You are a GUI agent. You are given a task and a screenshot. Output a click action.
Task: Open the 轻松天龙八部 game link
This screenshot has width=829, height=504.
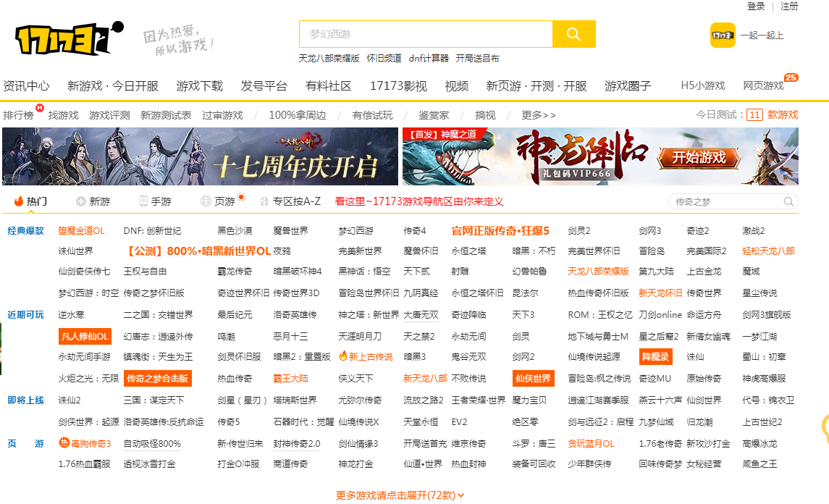[x=768, y=251]
